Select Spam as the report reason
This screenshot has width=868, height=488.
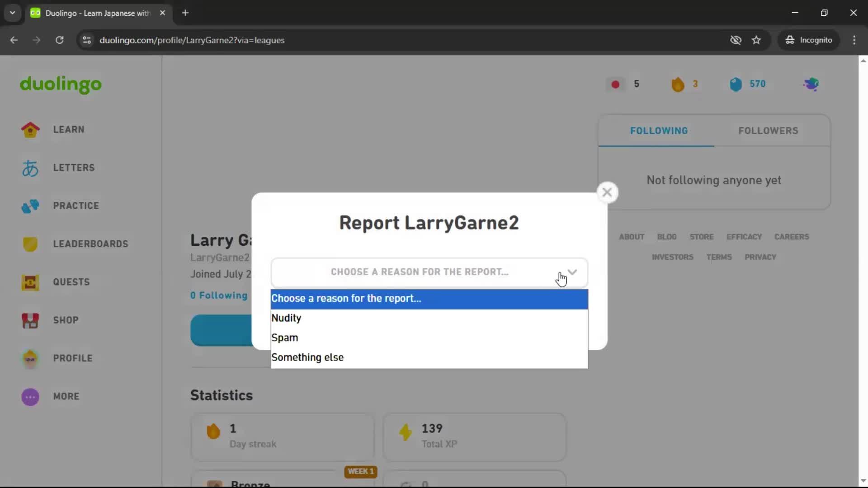[285, 337]
